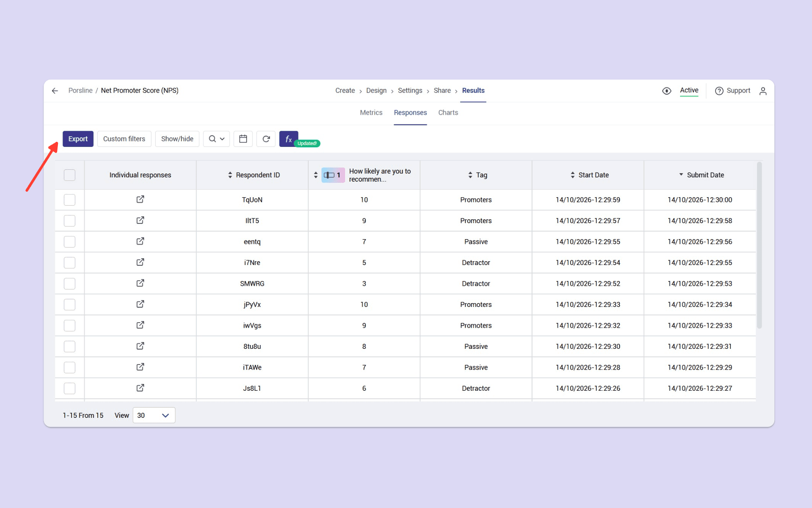Preview survey using the eye icon
This screenshot has height=508, width=812.
point(667,91)
